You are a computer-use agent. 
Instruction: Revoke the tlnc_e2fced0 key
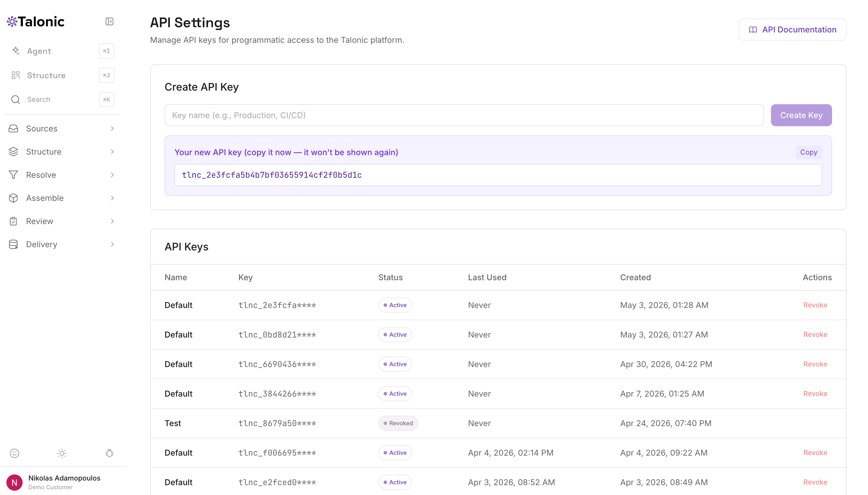(815, 482)
